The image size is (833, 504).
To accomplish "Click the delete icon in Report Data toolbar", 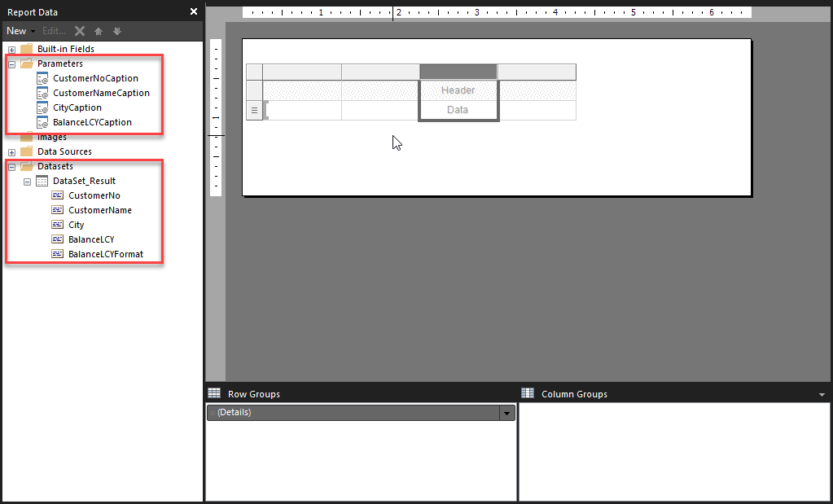I will pos(79,30).
